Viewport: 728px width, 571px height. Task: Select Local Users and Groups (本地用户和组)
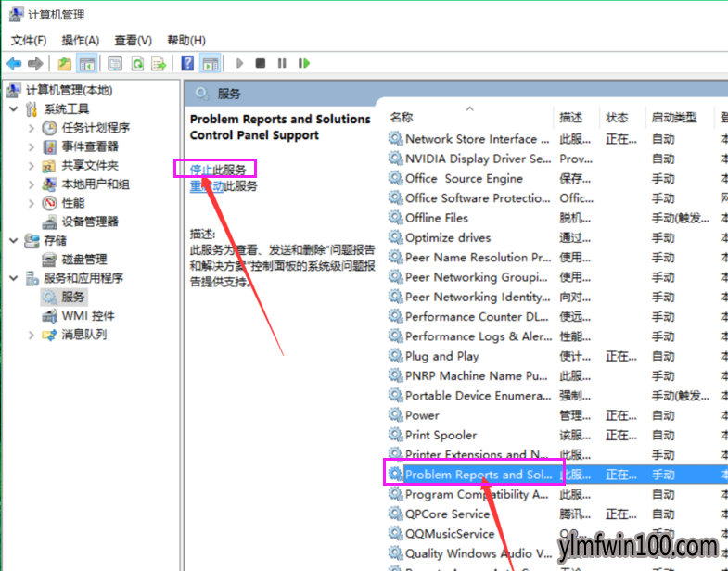96,184
